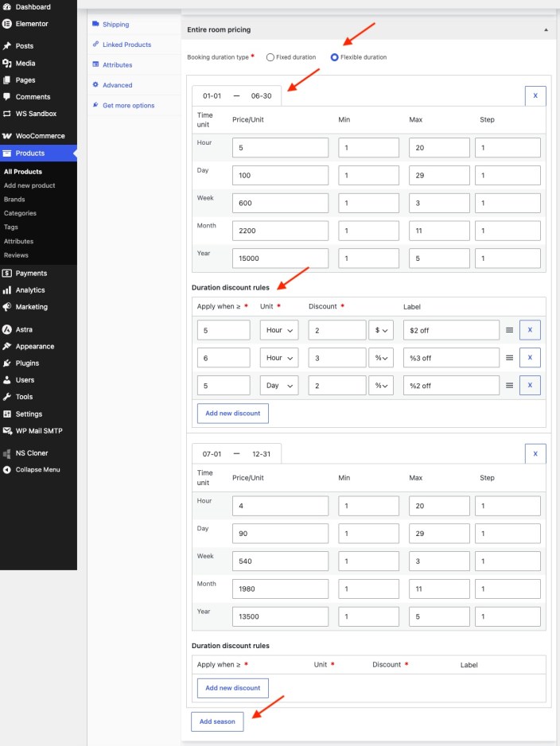This screenshot has height=746, width=560.
Task: Click the Elementor icon in sidebar
Action: [x=6, y=24]
